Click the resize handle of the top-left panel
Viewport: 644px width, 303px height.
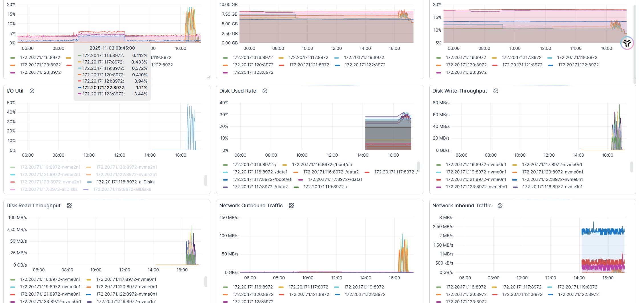point(208,77)
